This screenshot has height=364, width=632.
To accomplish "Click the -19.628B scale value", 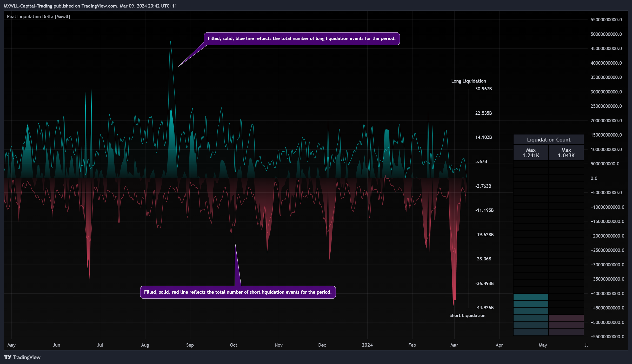I will 484,235.
